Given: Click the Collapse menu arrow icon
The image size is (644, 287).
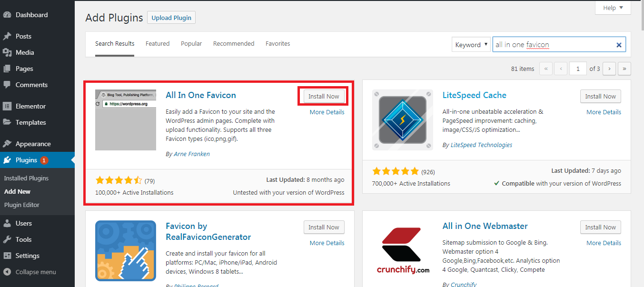Looking at the screenshot, I should [7, 272].
